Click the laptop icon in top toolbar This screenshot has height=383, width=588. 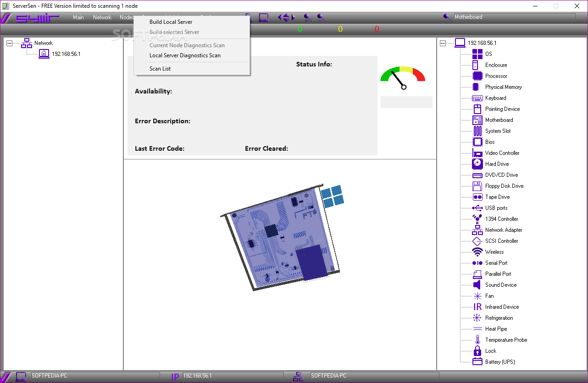click(263, 17)
